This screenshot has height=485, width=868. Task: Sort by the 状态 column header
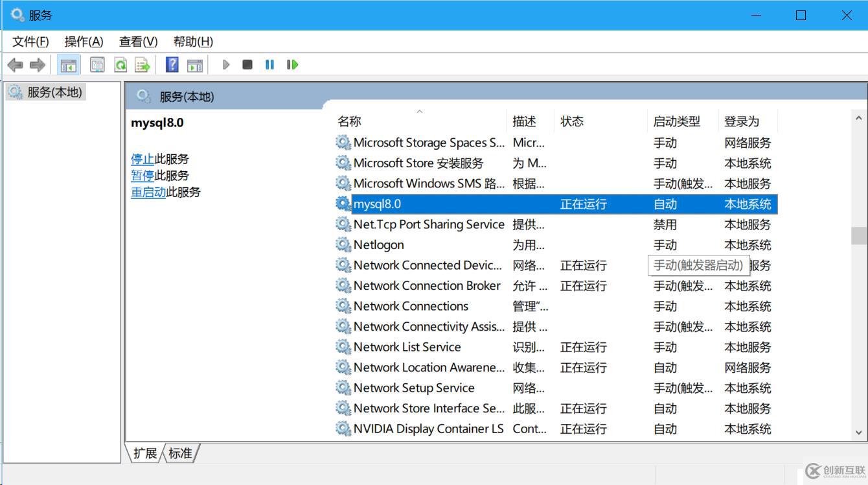(x=600, y=121)
